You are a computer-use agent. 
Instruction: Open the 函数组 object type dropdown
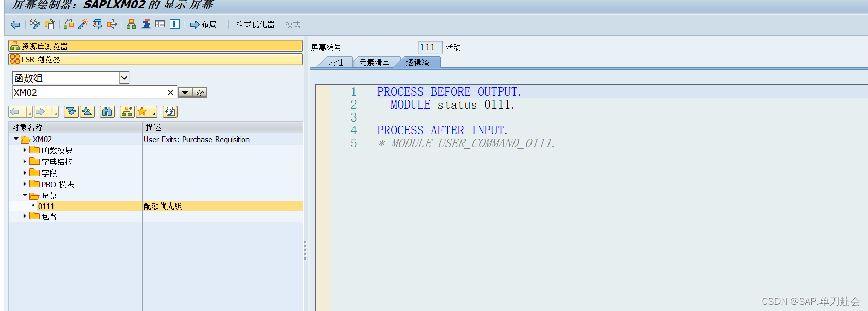(124, 78)
